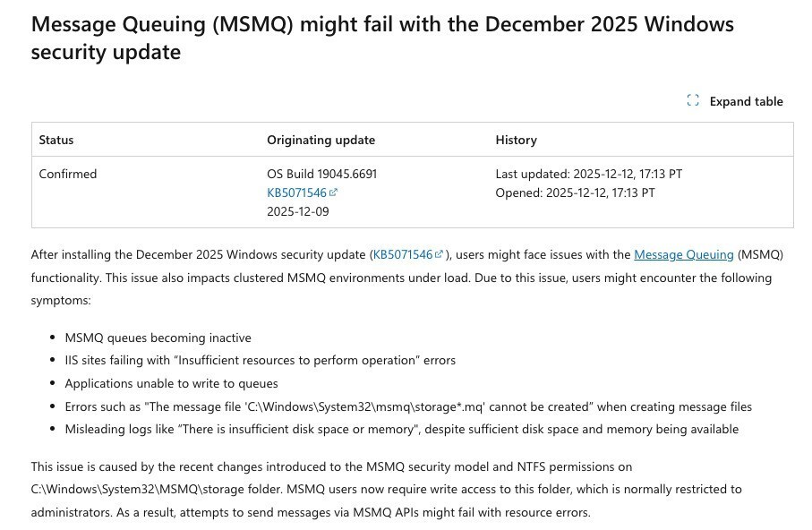
Task: Click the IIS sites failing bullet item
Action: coord(260,361)
